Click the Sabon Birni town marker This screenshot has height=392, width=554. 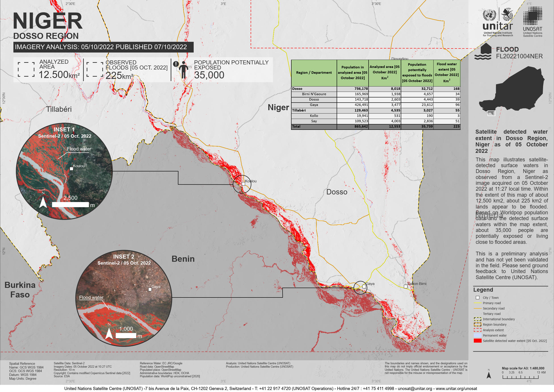[406, 287]
